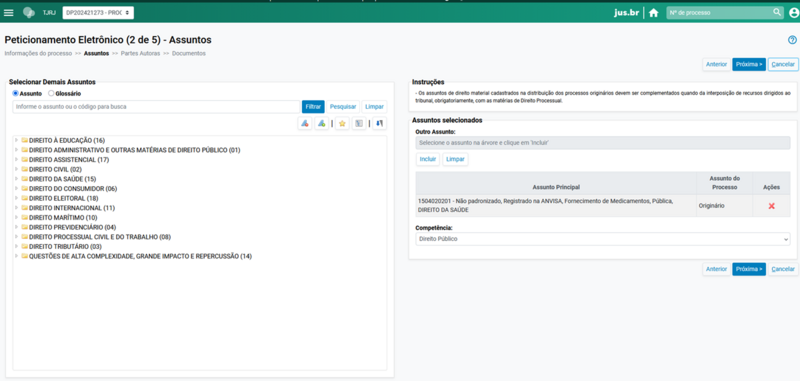Image resolution: width=800 pixels, height=381 pixels.
Task: Focus the Nº de processo search field
Action: pyautogui.click(x=719, y=13)
